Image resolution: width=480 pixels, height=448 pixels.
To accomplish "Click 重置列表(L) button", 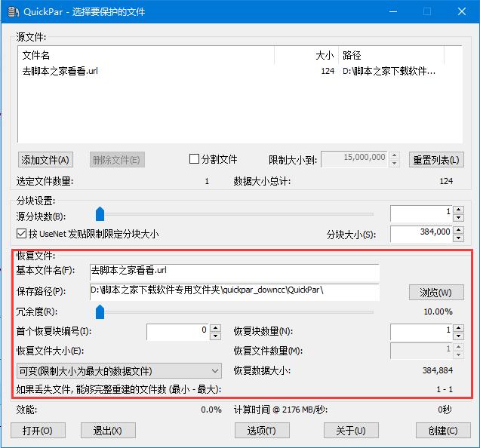I will point(436,160).
